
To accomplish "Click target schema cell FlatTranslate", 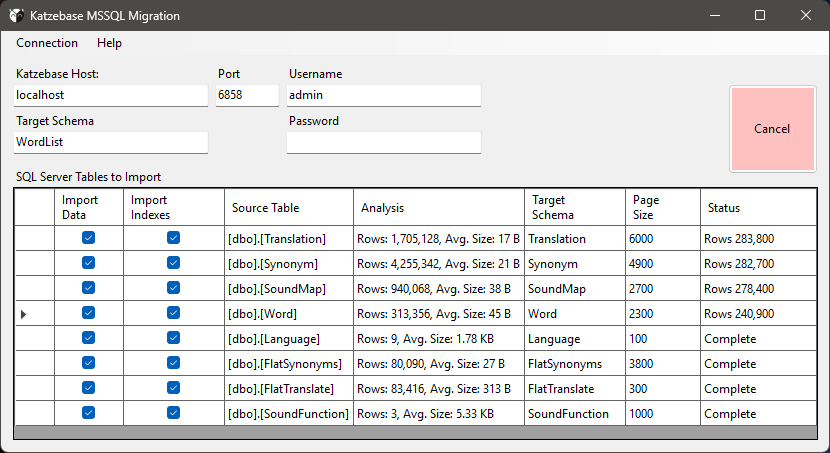I will tap(575, 388).
